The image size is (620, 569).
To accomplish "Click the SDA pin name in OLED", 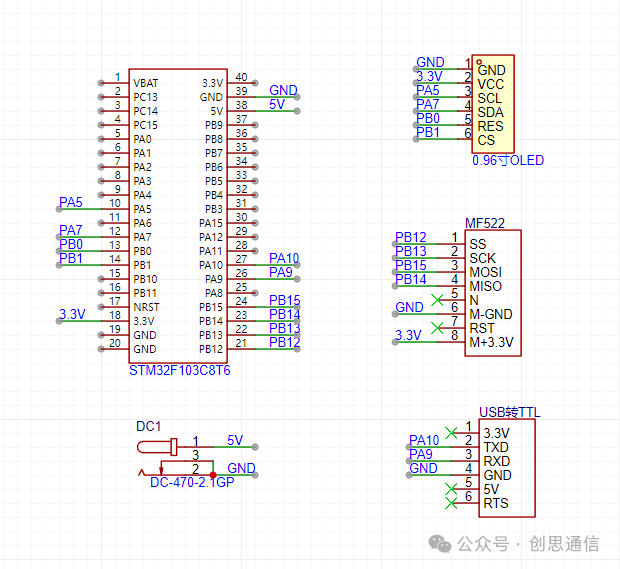I will [490, 112].
